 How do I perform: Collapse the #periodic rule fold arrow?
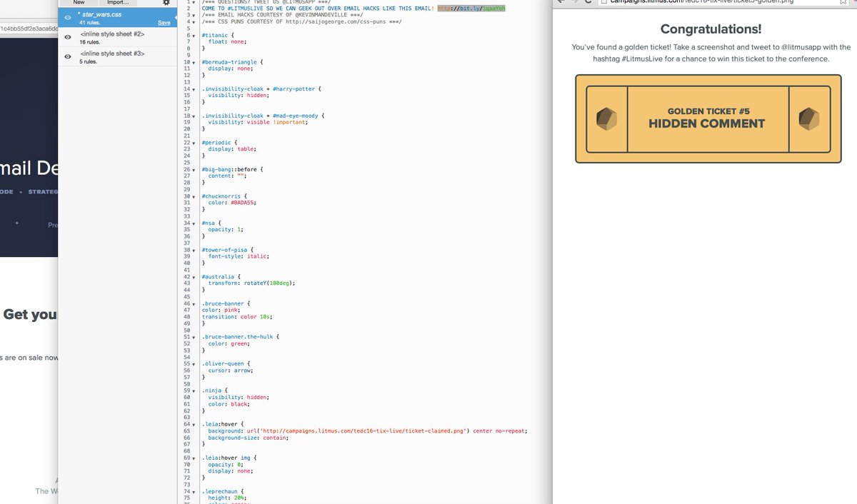(194, 142)
